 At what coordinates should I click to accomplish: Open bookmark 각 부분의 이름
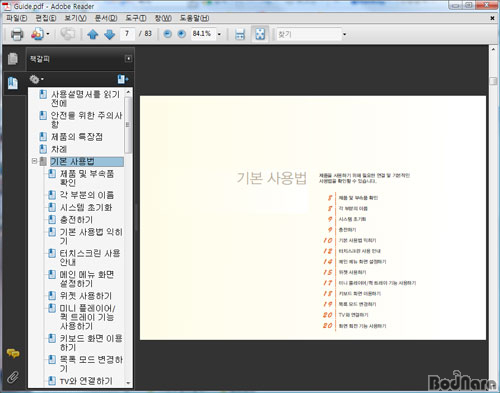point(87,195)
